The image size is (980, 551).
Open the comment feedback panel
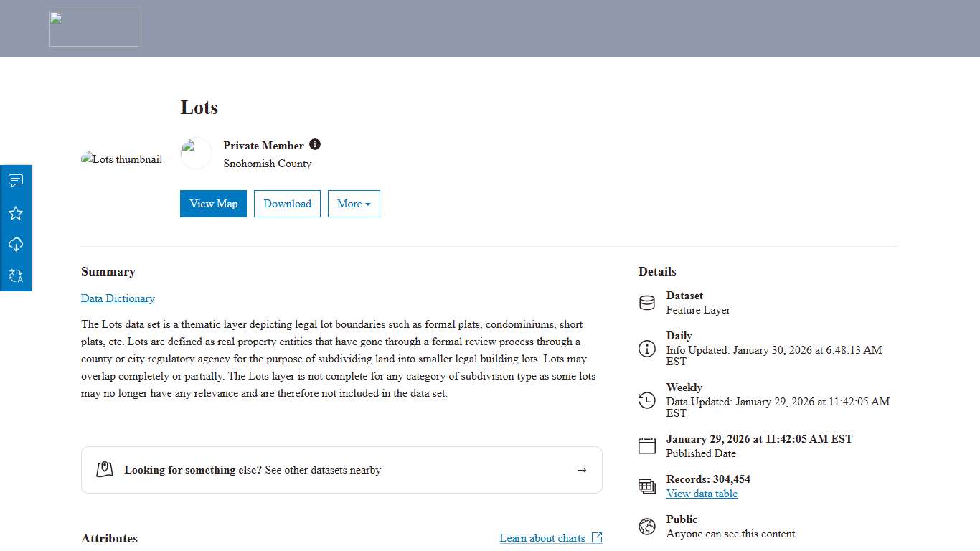(16, 180)
